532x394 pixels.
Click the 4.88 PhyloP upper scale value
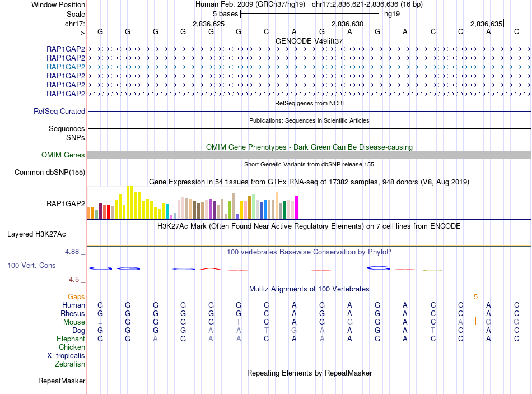point(72,252)
